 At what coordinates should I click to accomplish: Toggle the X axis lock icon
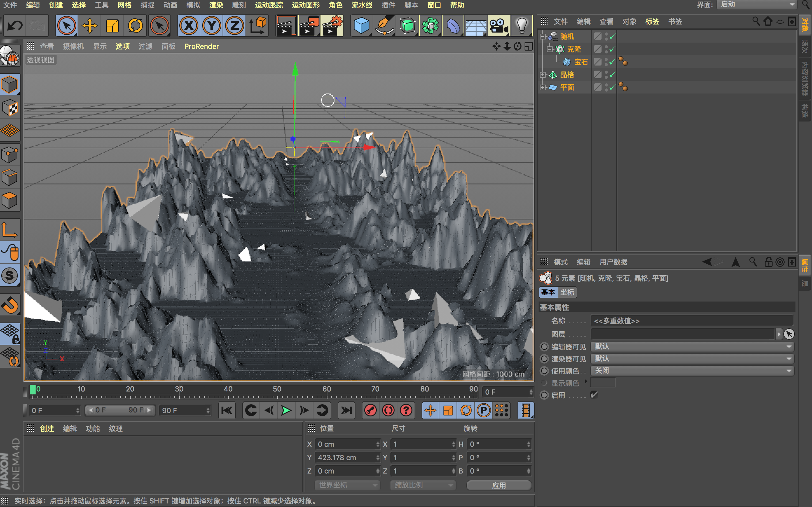(x=189, y=25)
